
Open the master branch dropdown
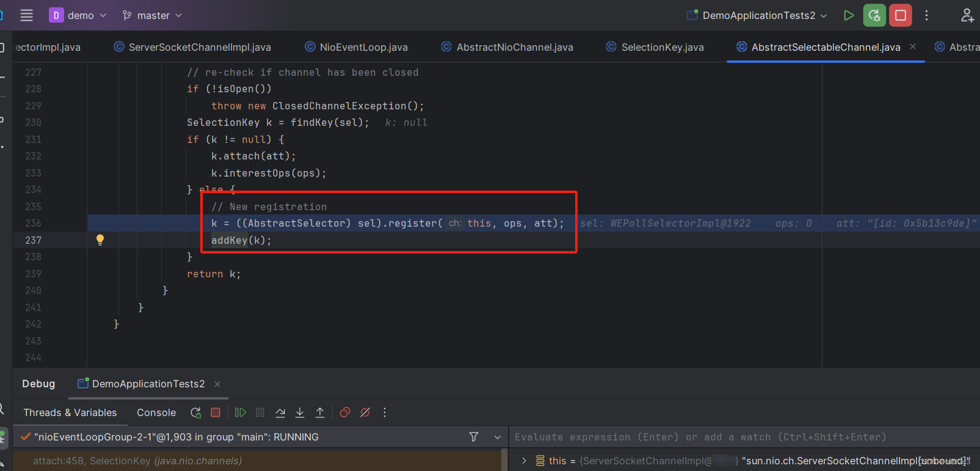pos(152,15)
